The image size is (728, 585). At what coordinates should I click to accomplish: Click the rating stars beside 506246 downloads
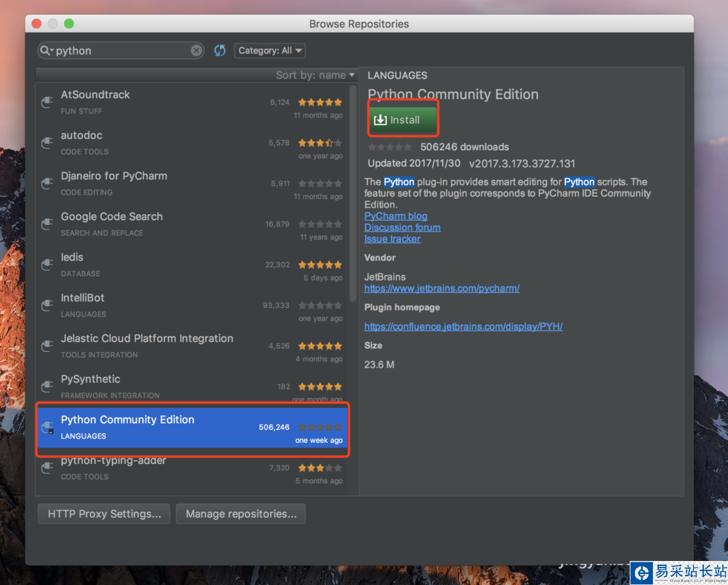pyautogui.click(x=389, y=147)
